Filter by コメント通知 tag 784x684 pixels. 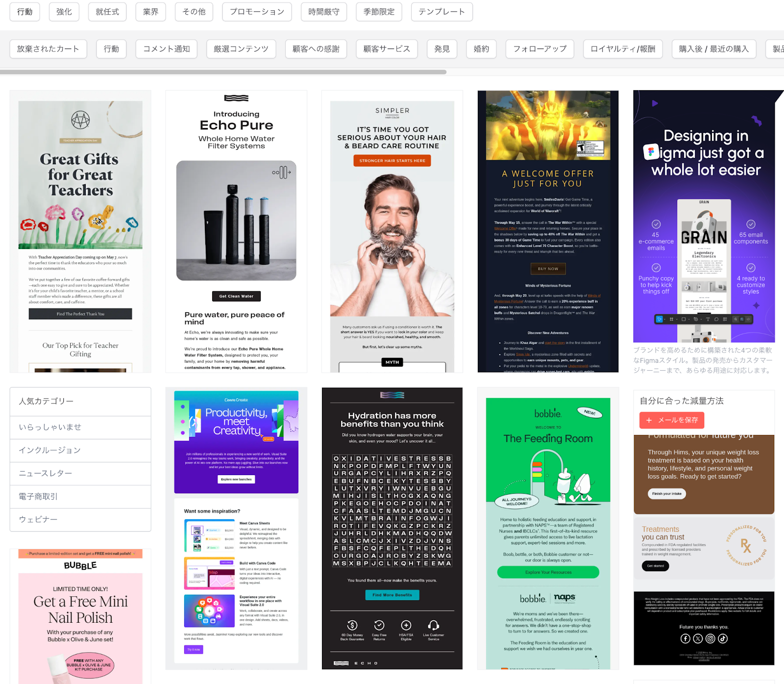[167, 49]
